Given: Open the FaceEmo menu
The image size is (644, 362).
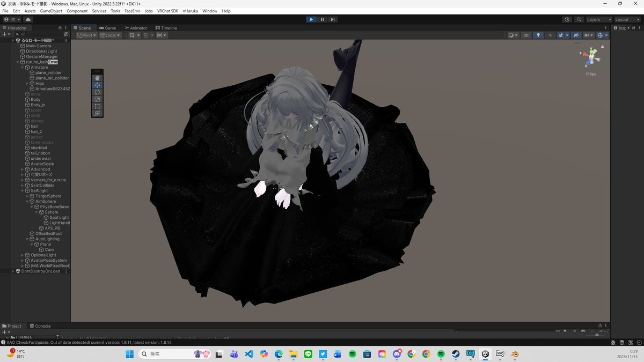Looking at the screenshot, I should point(132,11).
